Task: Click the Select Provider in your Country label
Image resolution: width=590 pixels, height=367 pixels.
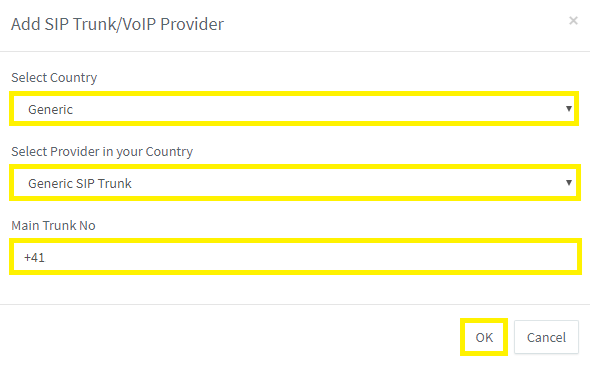Action: click(x=102, y=152)
